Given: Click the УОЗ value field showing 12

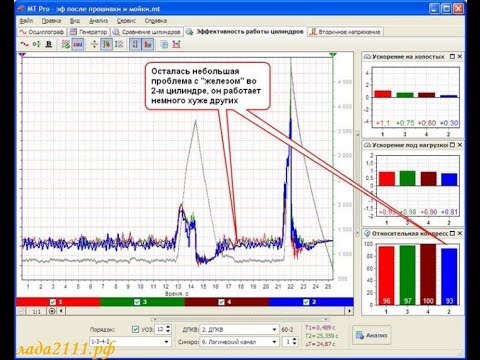Looking at the screenshot, I should pos(160,329).
